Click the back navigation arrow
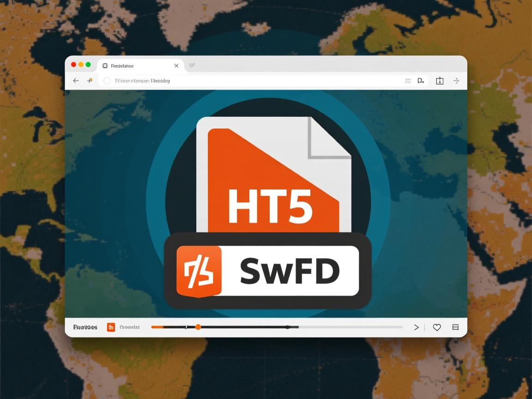Screen dimensions: 532x399 tap(75, 80)
